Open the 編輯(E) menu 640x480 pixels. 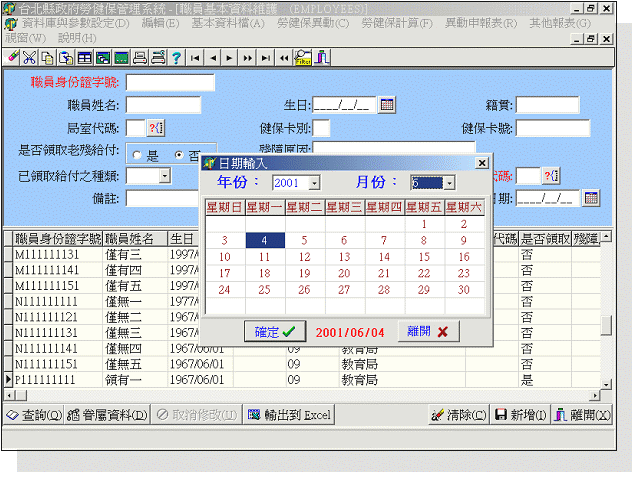[160, 22]
